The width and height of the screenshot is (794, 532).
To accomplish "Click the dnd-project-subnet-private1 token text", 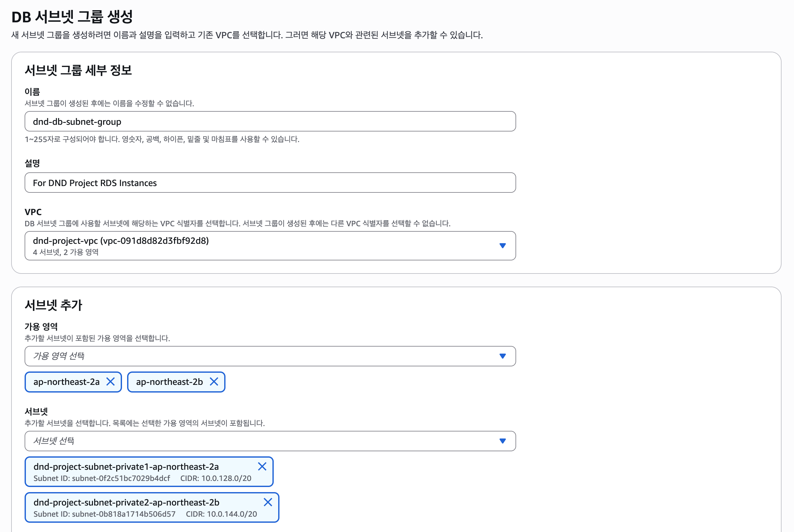I will [126, 467].
